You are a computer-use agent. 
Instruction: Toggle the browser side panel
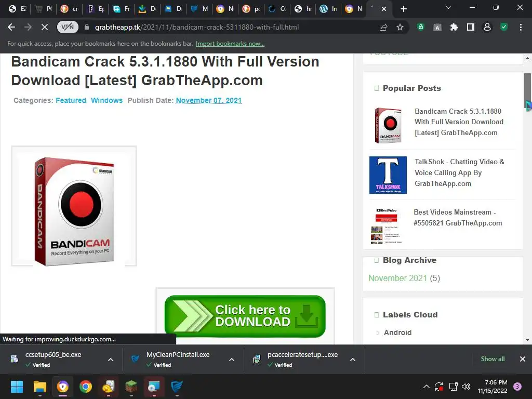tap(471, 27)
